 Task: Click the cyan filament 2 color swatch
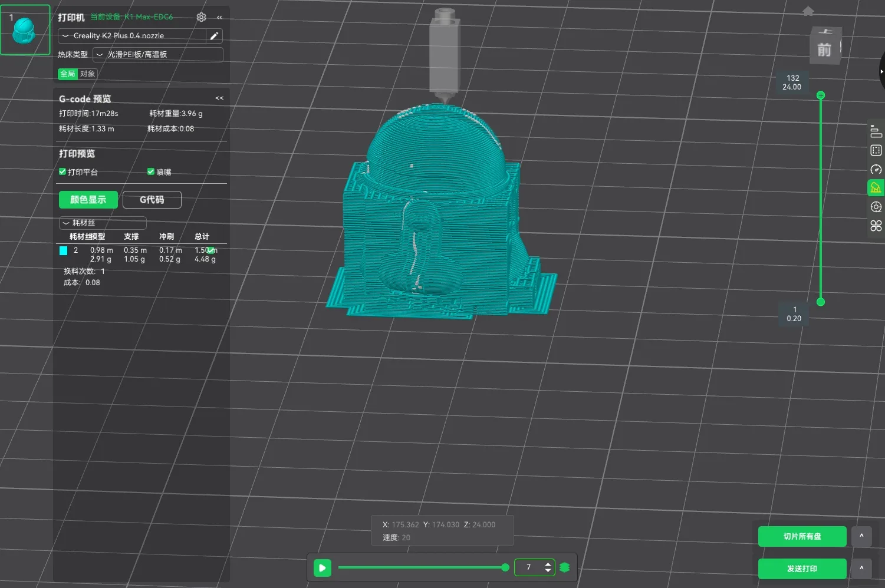64,250
